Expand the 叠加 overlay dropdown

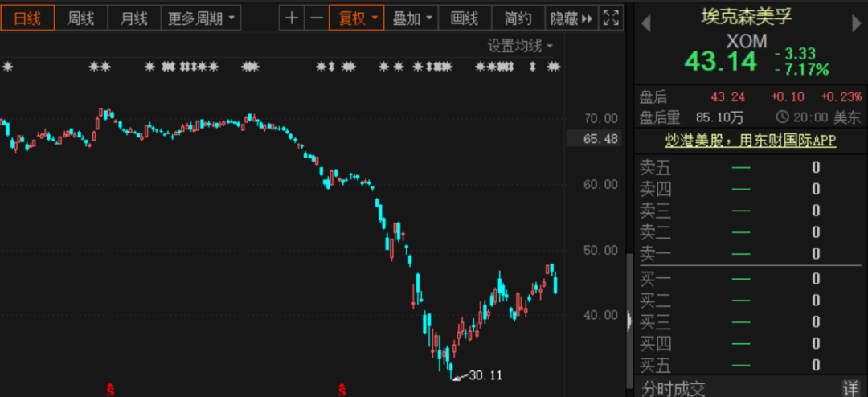413,18
